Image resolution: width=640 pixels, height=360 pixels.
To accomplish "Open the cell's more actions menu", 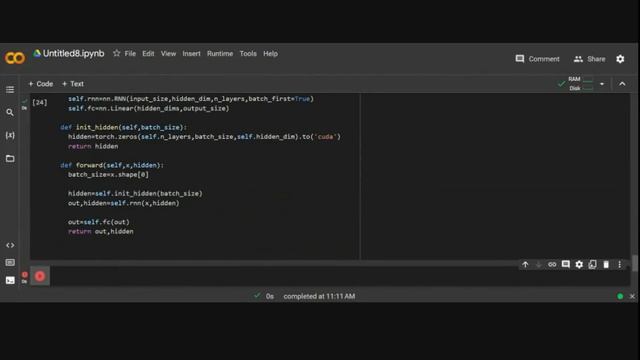I will [619, 264].
